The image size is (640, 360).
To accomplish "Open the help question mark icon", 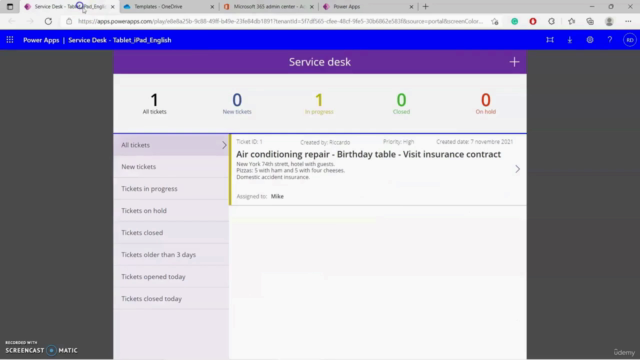I will click(610, 40).
